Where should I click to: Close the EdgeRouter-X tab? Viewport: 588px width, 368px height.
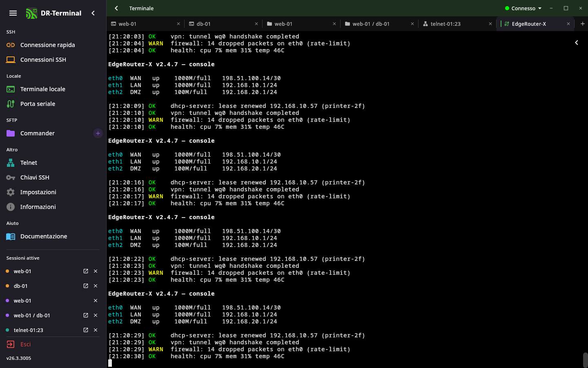pyautogui.click(x=568, y=24)
